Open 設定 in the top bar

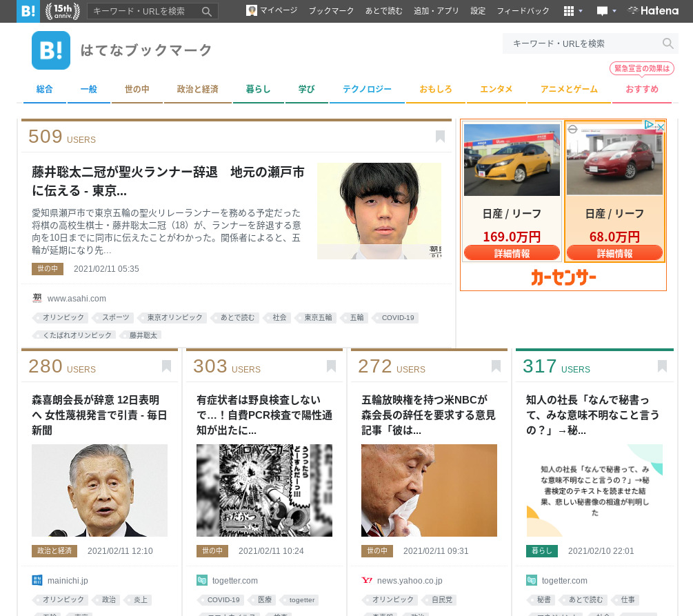(x=478, y=10)
